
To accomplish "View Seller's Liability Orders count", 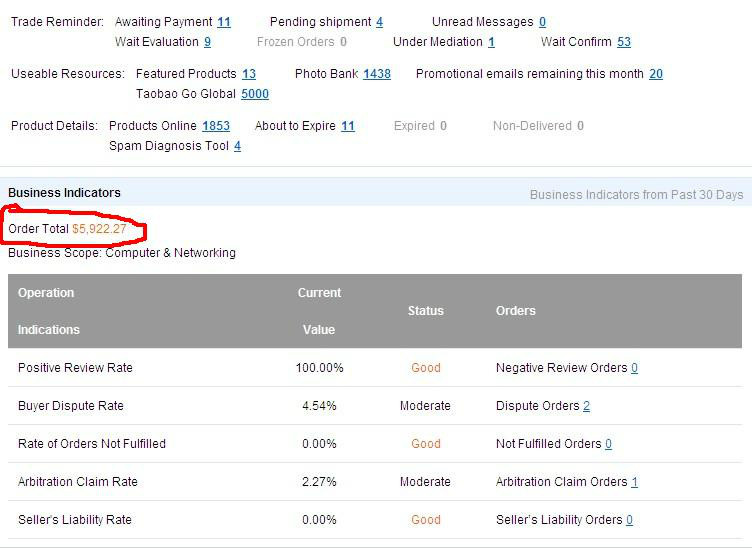I will pyautogui.click(x=629, y=520).
